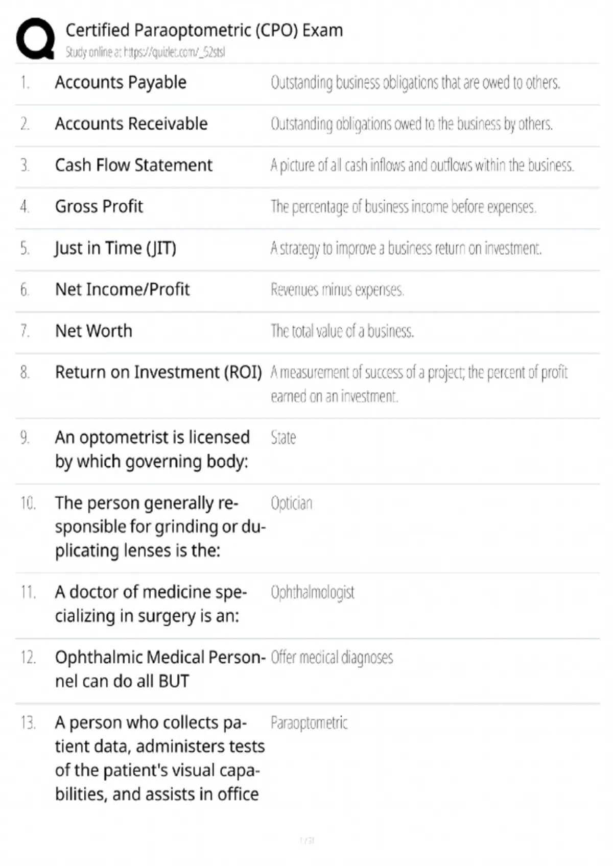Click the Just in Time (JIT) term

pyautogui.click(x=116, y=248)
